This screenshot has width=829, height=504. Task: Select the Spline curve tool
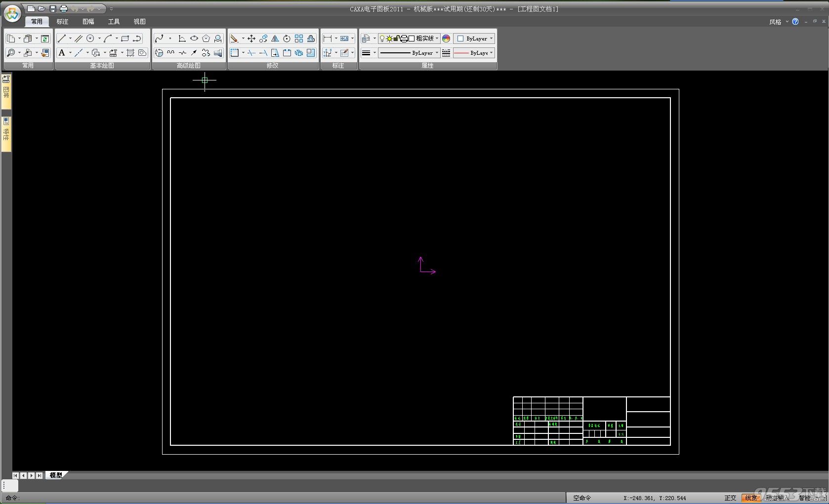coord(159,39)
